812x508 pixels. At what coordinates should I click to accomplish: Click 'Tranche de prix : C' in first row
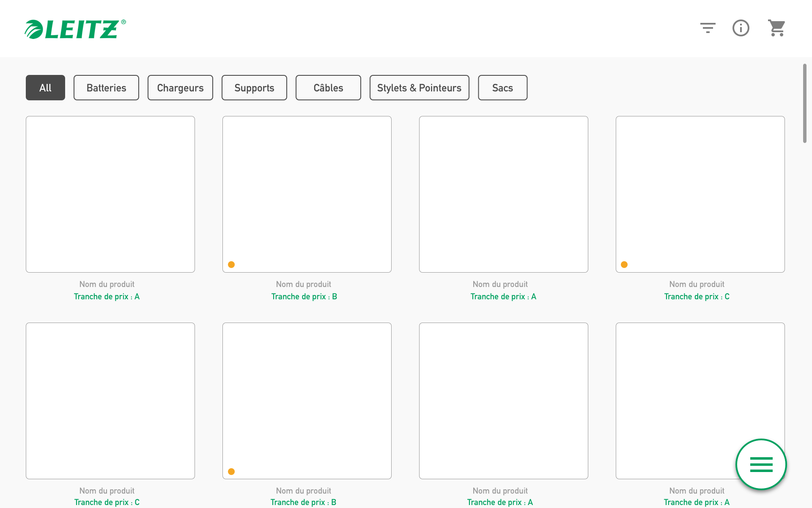(697, 297)
